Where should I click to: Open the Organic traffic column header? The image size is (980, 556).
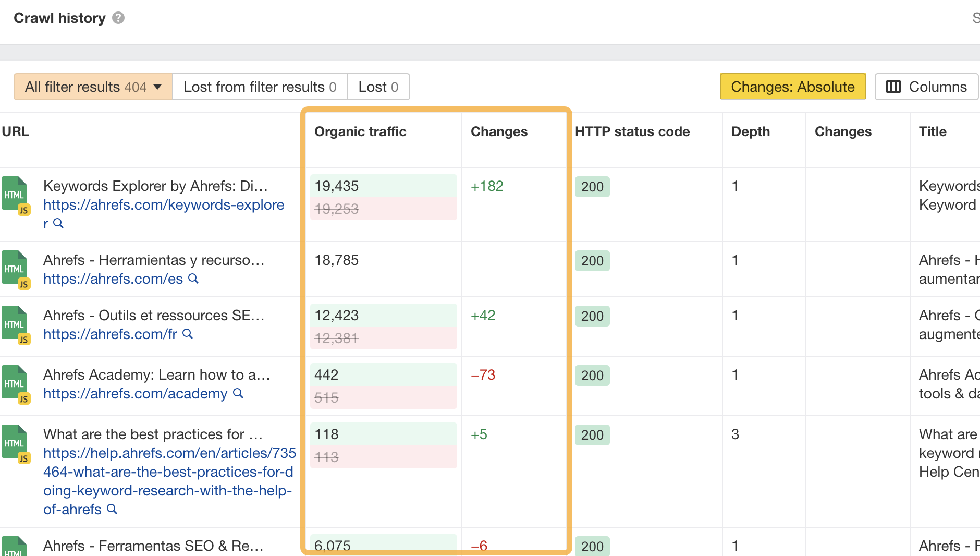[360, 131]
